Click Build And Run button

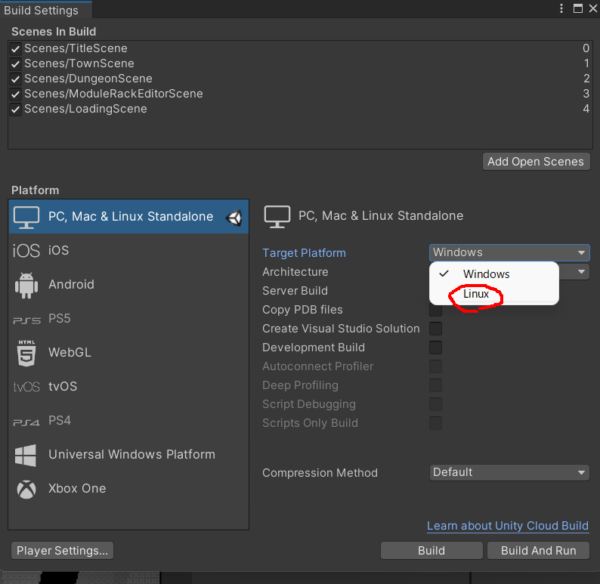(x=538, y=551)
